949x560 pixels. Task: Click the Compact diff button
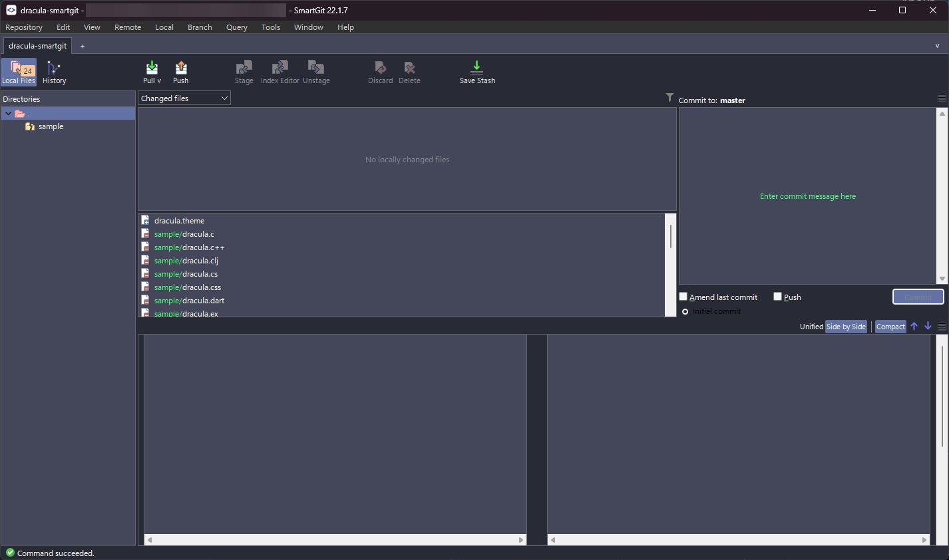pos(890,326)
